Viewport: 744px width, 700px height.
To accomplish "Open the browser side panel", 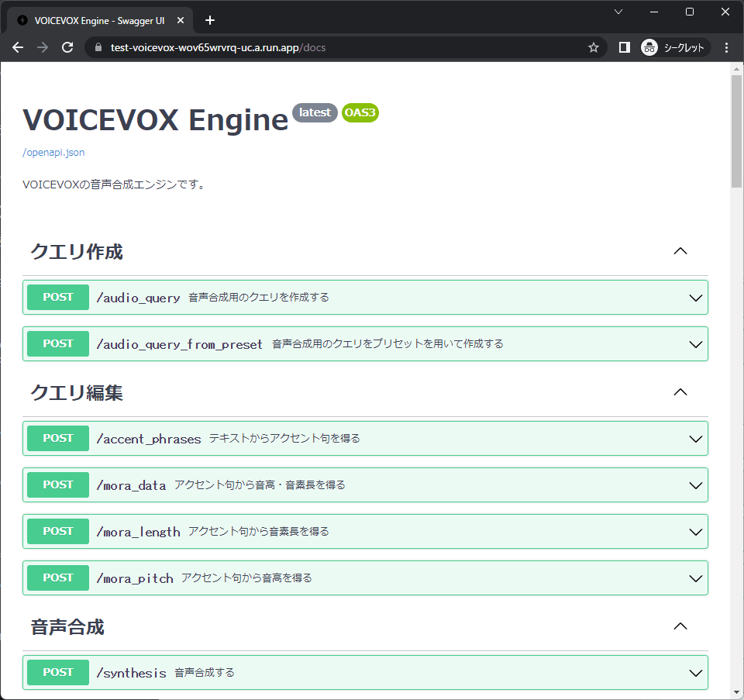I will [x=625, y=47].
